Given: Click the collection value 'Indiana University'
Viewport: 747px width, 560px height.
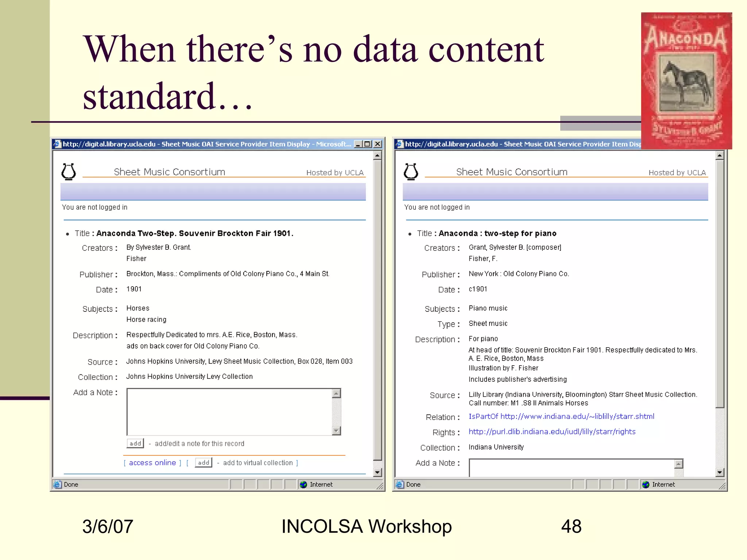Looking at the screenshot, I should tap(496, 447).
